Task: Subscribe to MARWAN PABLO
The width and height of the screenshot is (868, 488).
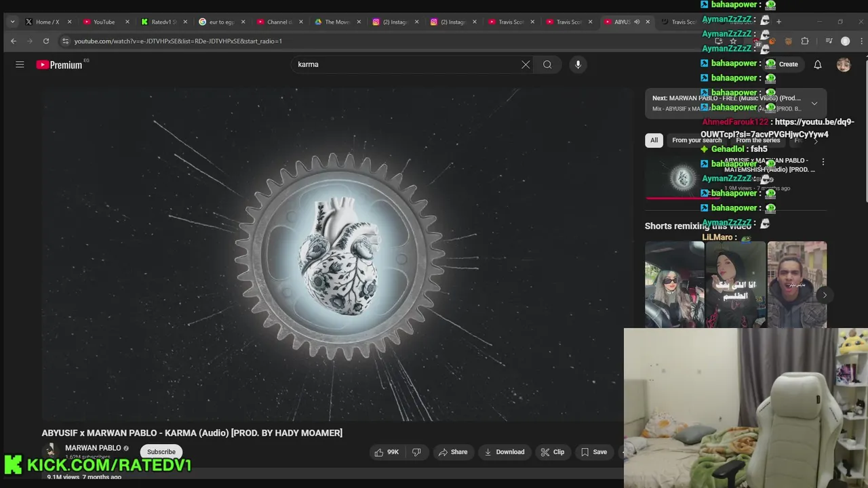Action: (161, 452)
